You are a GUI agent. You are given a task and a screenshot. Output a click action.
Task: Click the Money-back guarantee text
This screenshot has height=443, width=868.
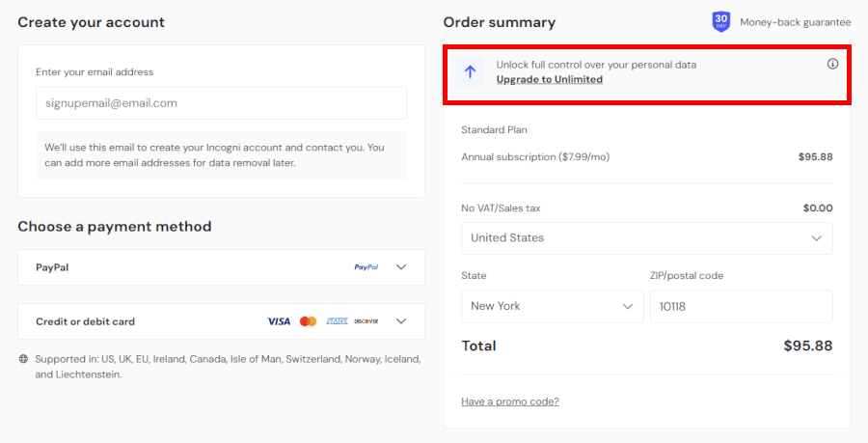[796, 21]
